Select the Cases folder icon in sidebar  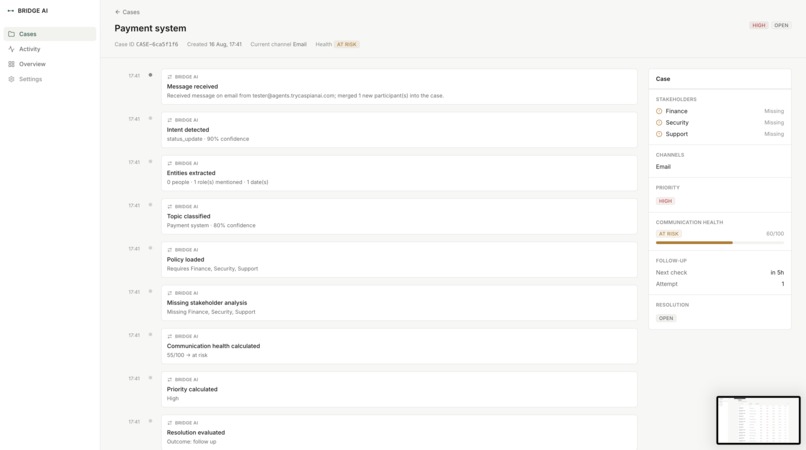[11, 34]
